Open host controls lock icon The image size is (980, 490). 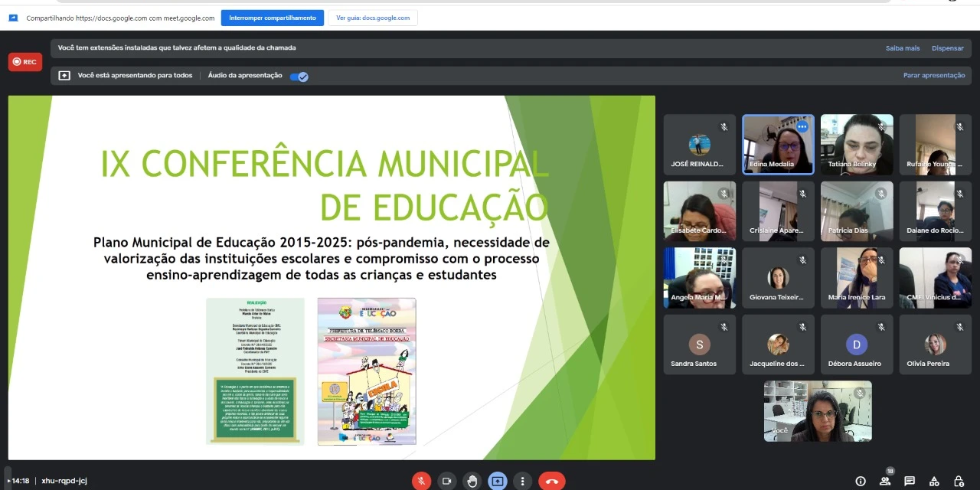[x=959, y=482]
